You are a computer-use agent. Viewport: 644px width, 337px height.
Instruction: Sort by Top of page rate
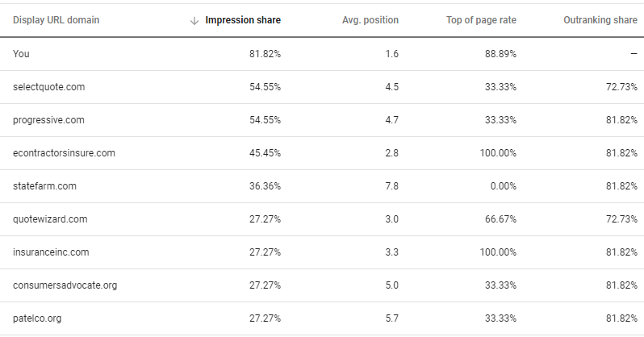[x=481, y=20]
